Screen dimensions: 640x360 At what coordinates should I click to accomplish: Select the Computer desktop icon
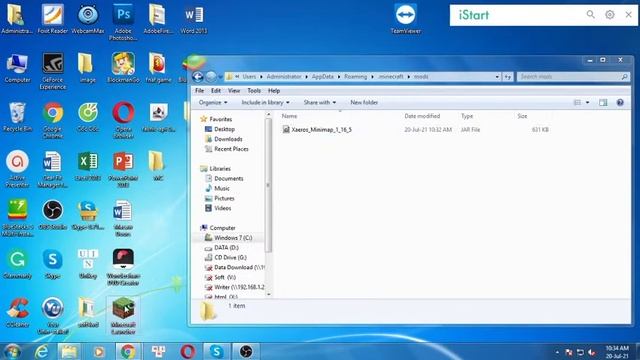(17, 68)
